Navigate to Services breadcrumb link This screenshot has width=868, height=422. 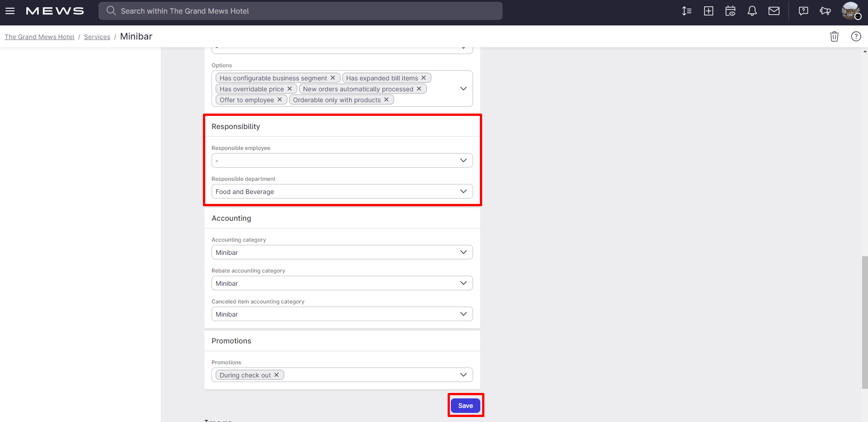point(97,36)
